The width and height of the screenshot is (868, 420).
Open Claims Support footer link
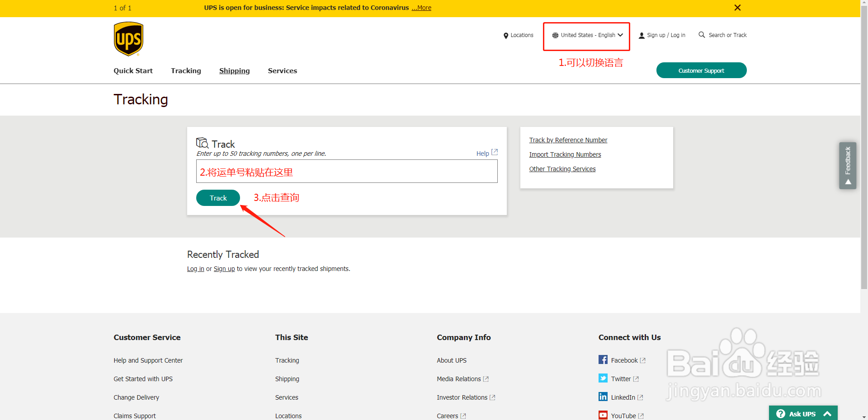pyautogui.click(x=134, y=416)
